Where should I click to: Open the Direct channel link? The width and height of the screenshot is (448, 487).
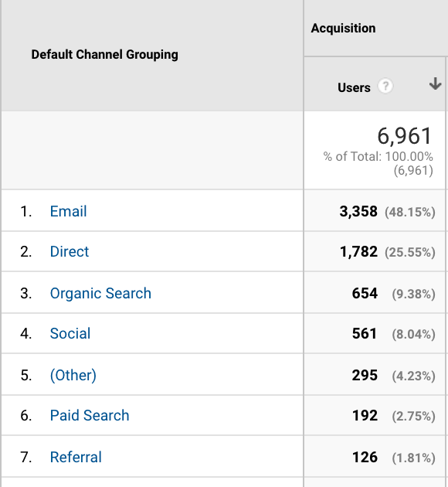pos(70,251)
